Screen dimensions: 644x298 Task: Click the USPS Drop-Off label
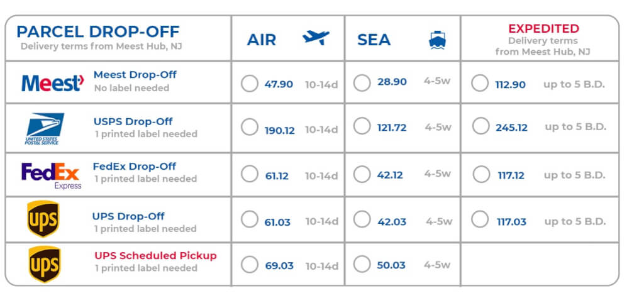coord(133,121)
